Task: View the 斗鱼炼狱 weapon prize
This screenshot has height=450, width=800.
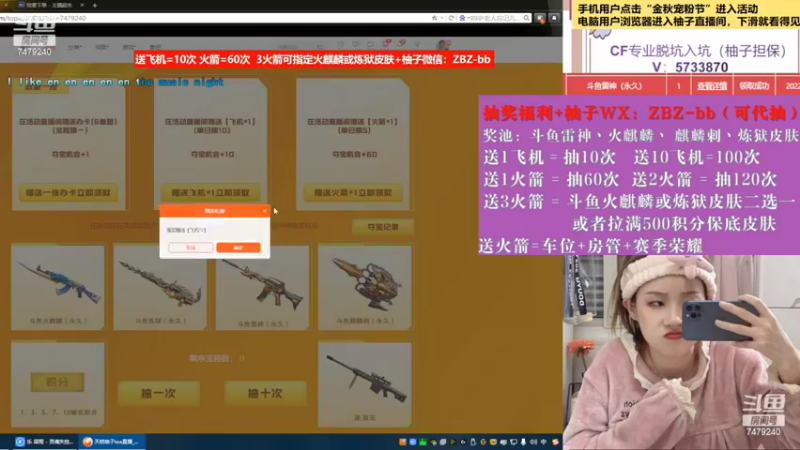Action: (x=160, y=287)
